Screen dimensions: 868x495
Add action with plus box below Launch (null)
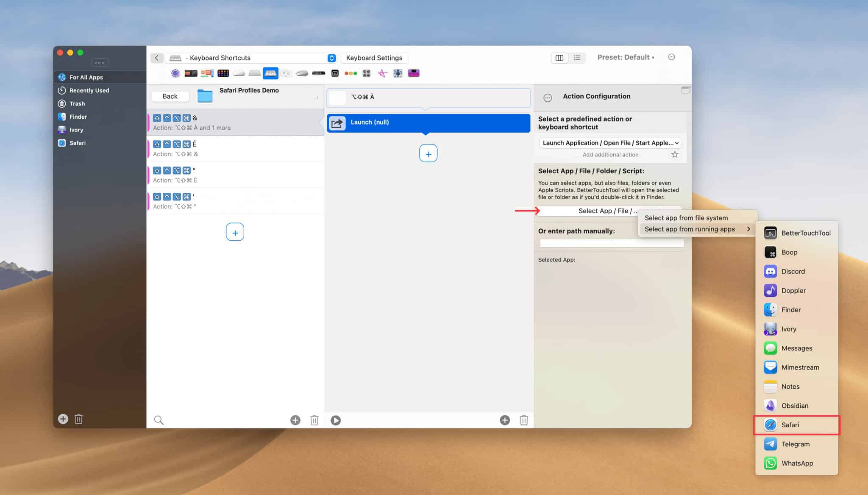428,153
